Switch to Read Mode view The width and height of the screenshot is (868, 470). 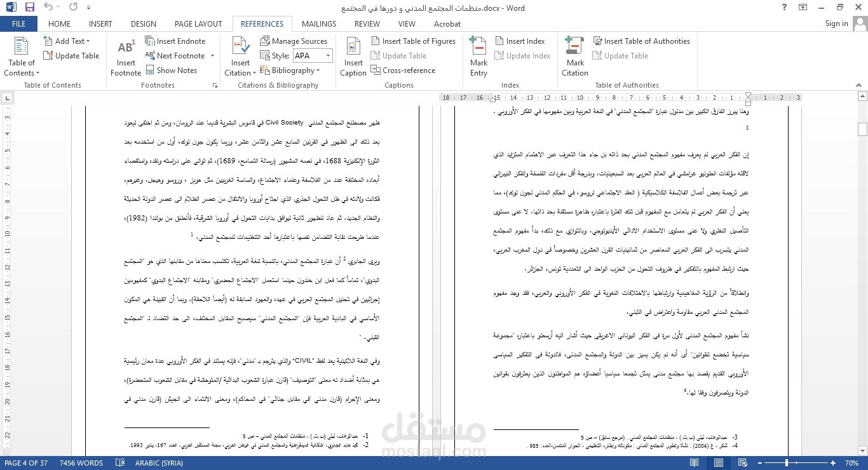click(x=695, y=462)
